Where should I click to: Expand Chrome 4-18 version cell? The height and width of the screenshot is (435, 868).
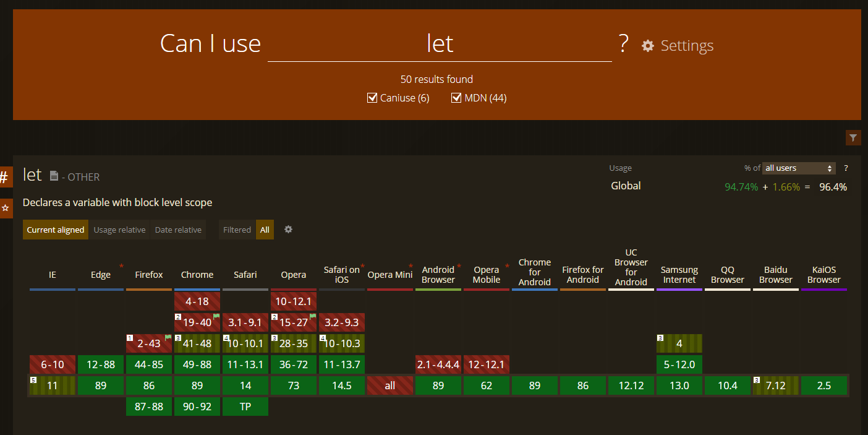pyautogui.click(x=197, y=301)
